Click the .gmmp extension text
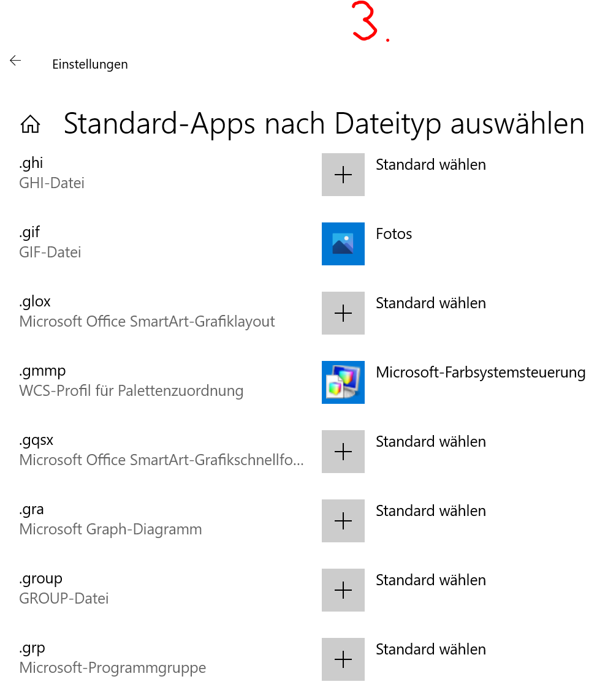616x690 pixels. click(x=42, y=371)
